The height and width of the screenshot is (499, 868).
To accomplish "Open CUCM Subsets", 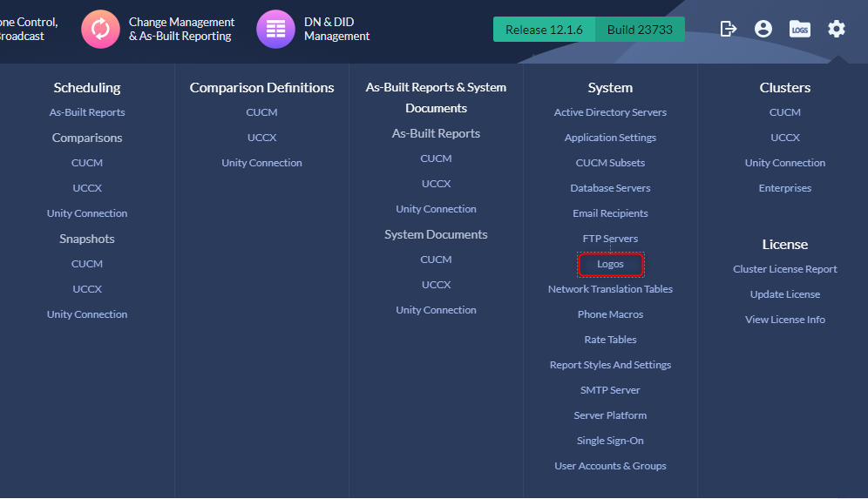I will (x=610, y=163).
